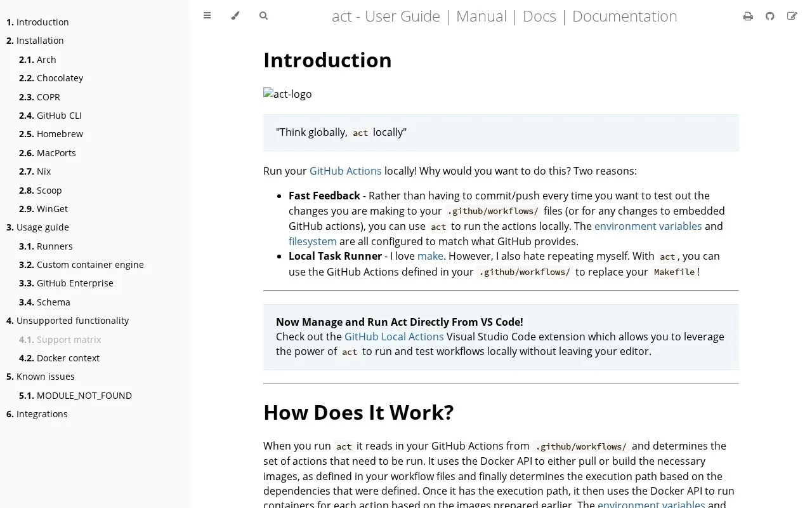Image resolution: width=812 pixels, height=508 pixels.
Task: Open the Known issues chapter
Action: pyautogui.click(x=41, y=377)
